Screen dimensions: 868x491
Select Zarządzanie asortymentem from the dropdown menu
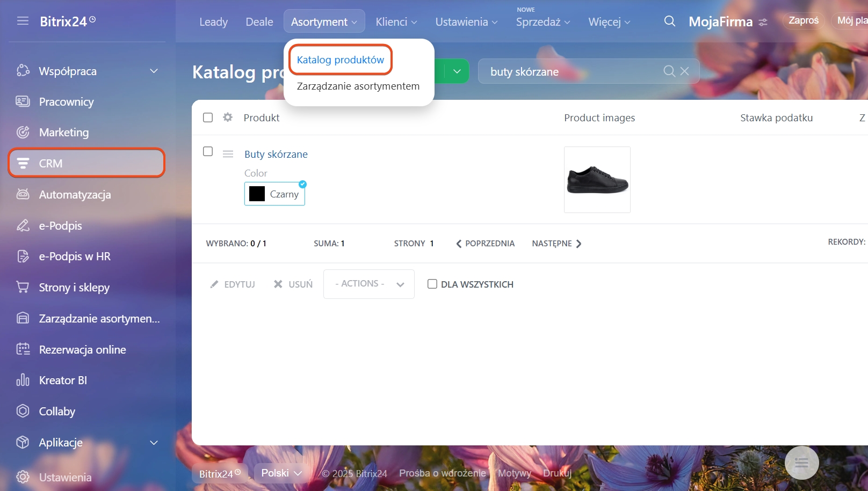(x=358, y=86)
